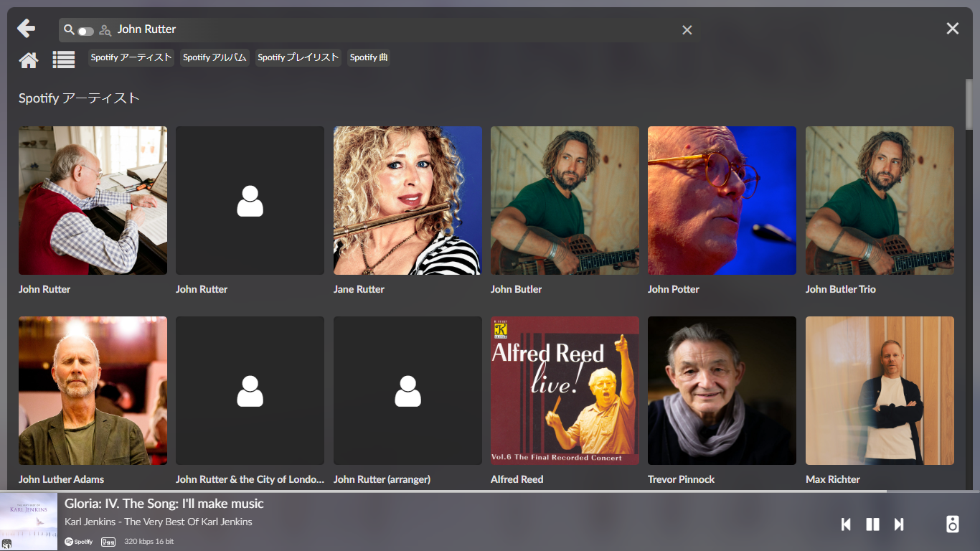The image size is (980, 551).
Task: Click the Karl Jenkins album cover
Action: pos(29,522)
